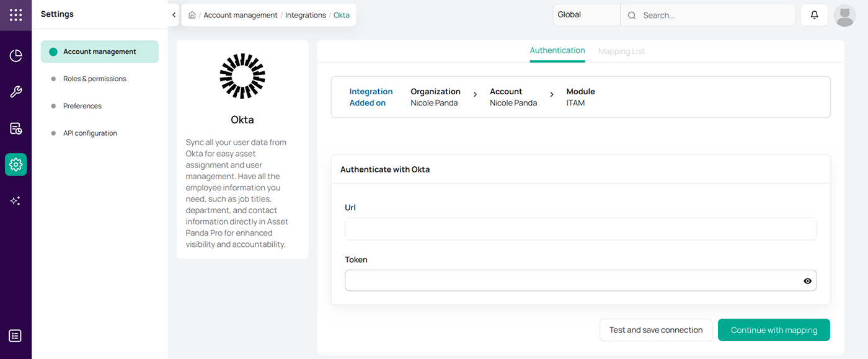Open the notifications bell
Image resolution: width=868 pixels, height=359 pixels.
814,15
